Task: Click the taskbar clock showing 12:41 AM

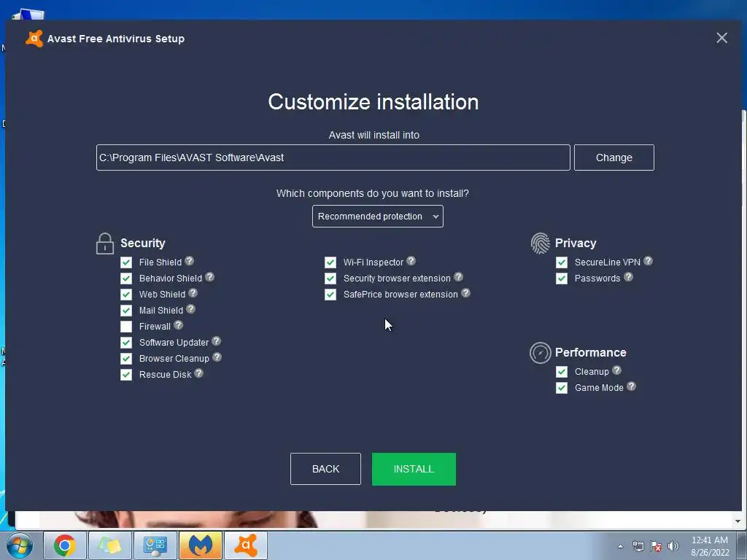Action: 710,546
